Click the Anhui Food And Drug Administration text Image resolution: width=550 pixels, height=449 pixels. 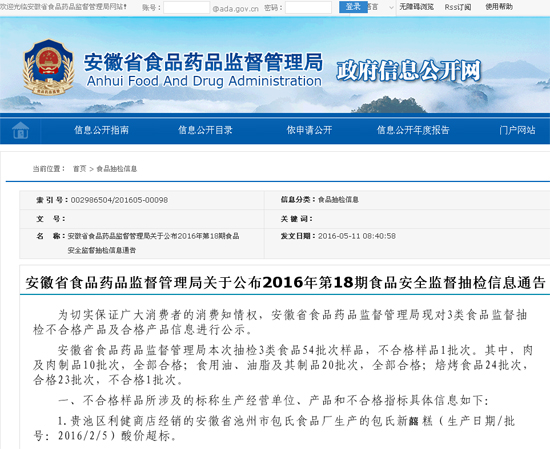204,81
